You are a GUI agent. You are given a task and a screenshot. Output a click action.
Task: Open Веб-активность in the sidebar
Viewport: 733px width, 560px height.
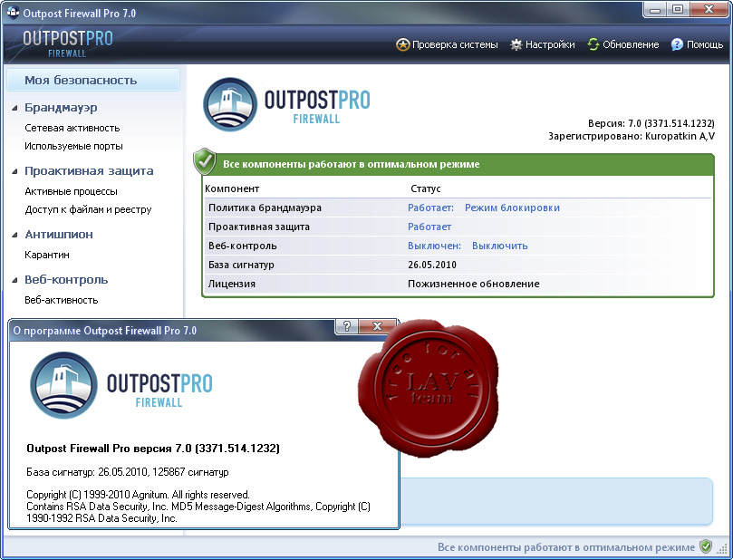(62, 301)
